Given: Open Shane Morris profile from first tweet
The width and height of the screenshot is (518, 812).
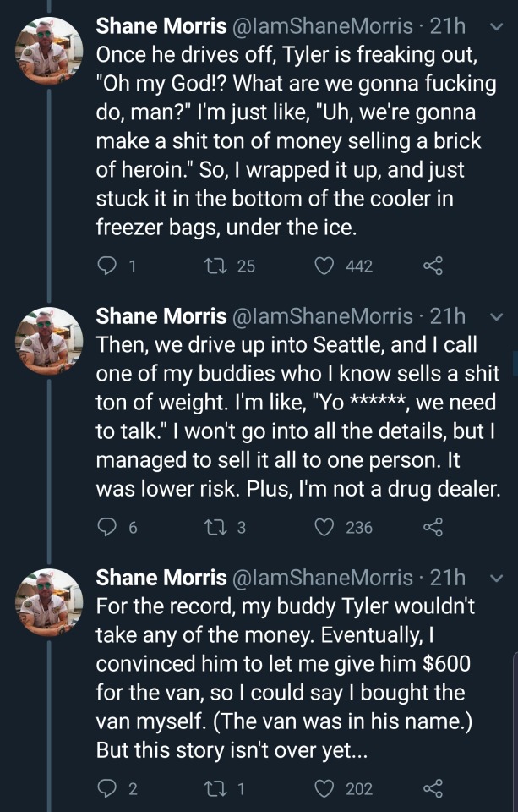Looking at the screenshot, I should (161, 26).
